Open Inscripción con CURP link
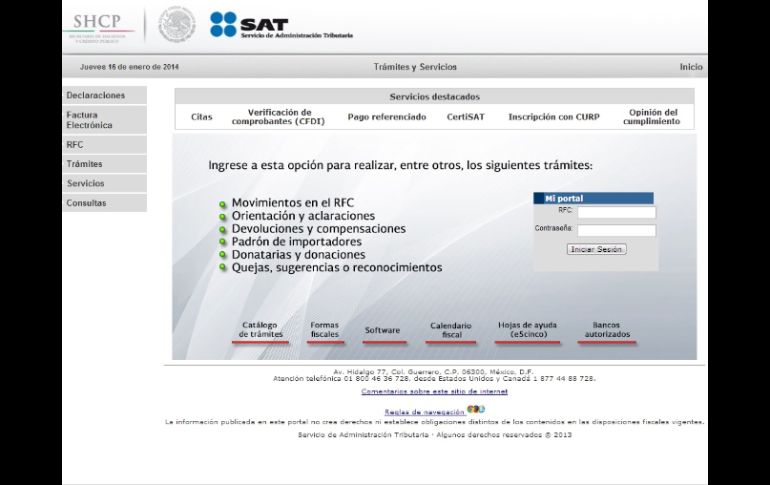 coord(553,117)
